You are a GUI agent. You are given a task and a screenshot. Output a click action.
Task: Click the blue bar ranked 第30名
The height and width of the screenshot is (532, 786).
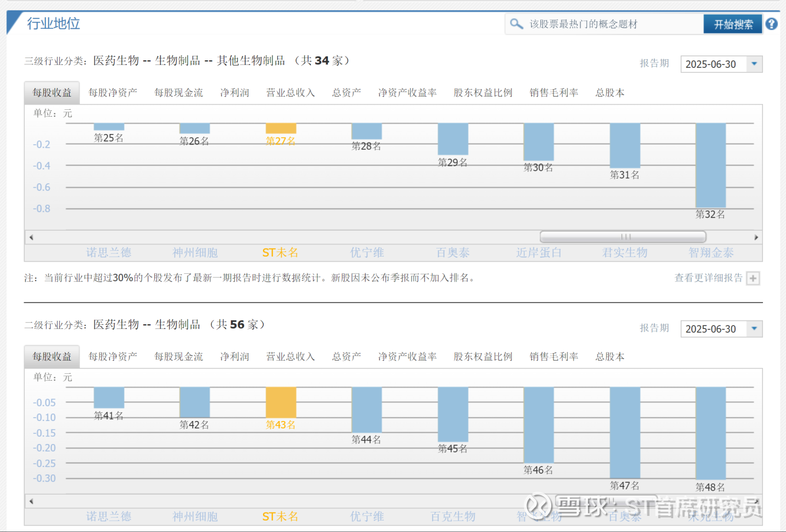(539, 142)
